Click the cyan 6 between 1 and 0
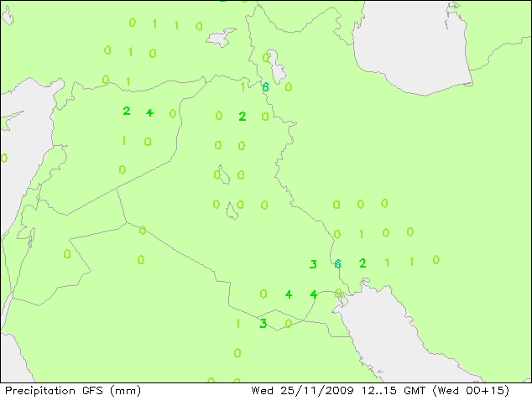This screenshot has width=532, height=411. point(265,87)
